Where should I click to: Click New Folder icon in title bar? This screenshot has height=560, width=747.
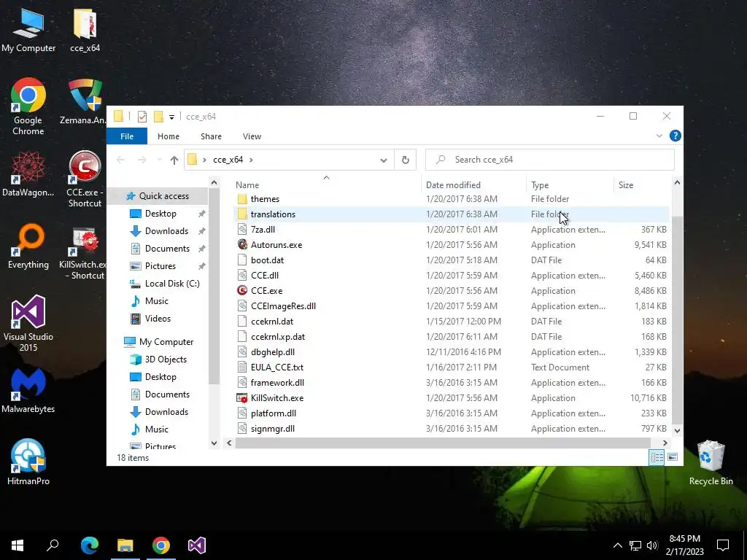(x=158, y=116)
